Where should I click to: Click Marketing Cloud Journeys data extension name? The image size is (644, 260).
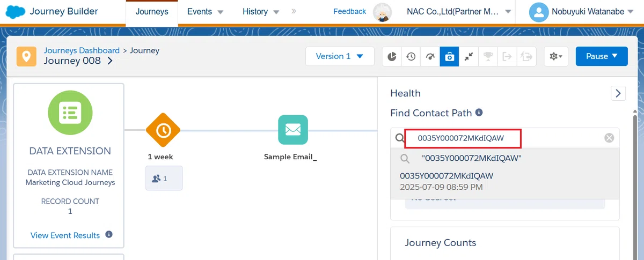pyautogui.click(x=70, y=182)
